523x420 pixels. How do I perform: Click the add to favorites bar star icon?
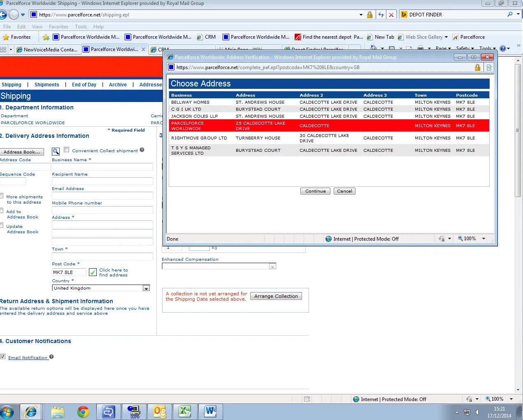46,37
